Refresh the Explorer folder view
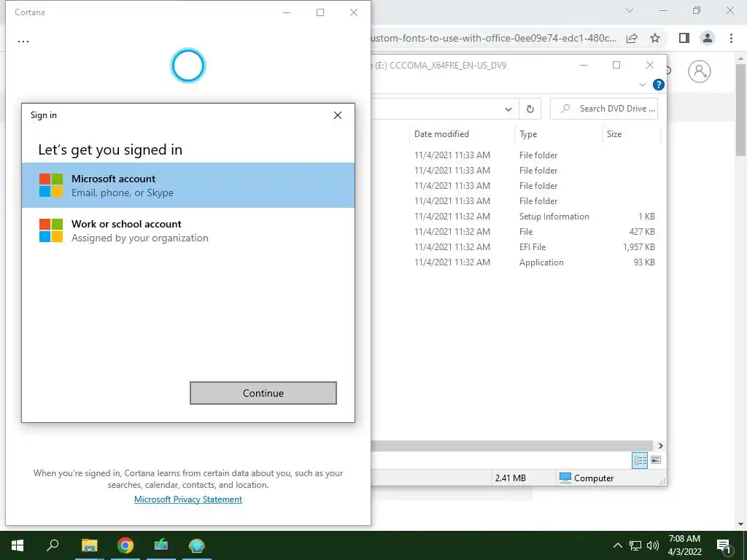The width and height of the screenshot is (747, 560). coord(530,109)
